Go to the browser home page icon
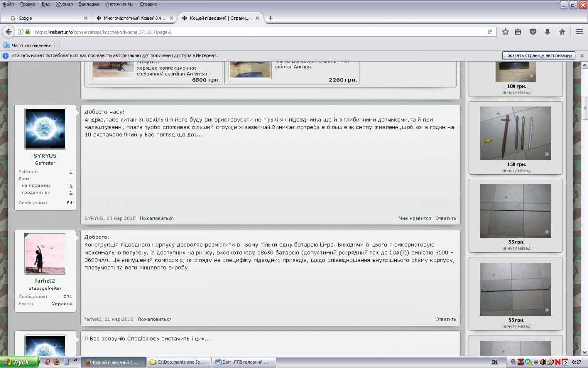588x368 pixels. tap(562, 32)
